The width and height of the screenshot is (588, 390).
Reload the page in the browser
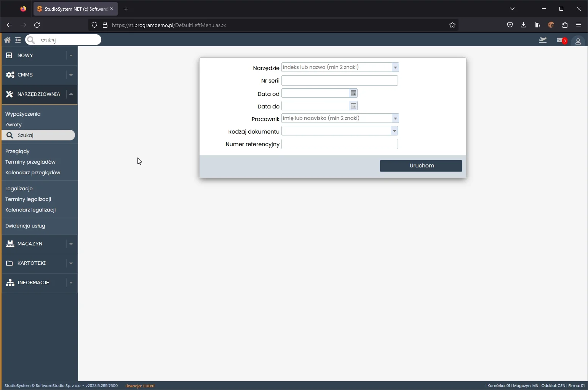click(37, 25)
